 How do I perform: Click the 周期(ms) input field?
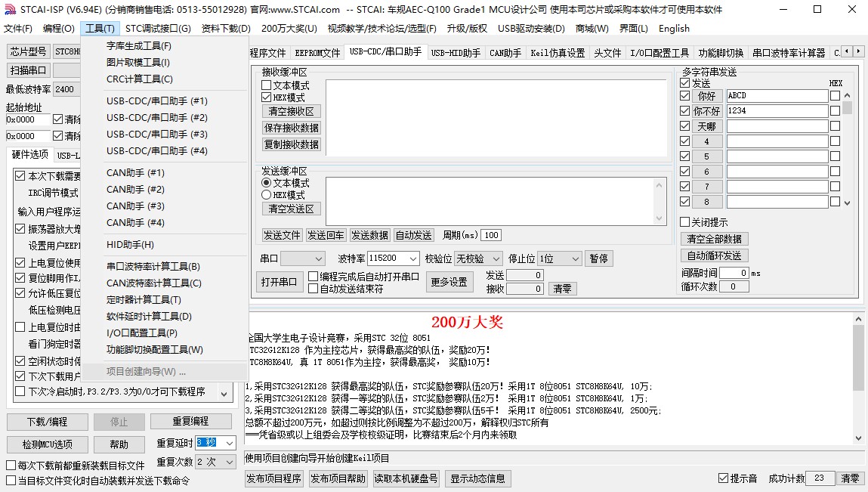(x=491, y=235)
